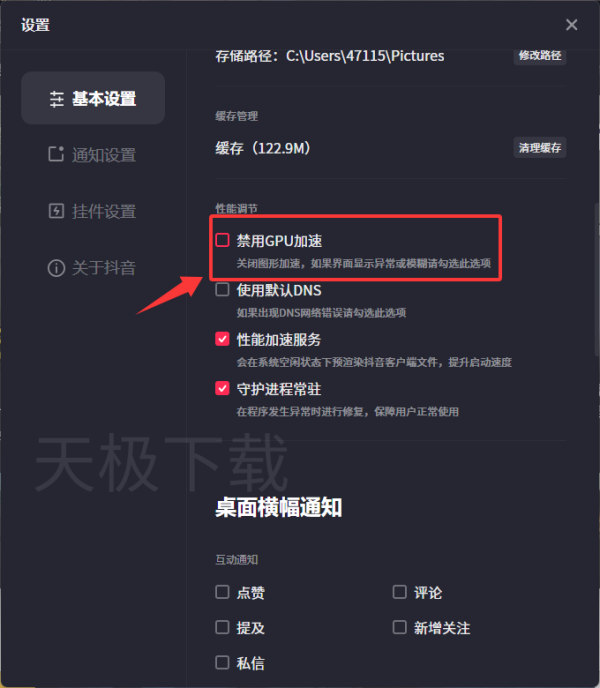Uncheck 性能加速服务
The width and height of the screenshot is (600, 688).
[222, 339]
